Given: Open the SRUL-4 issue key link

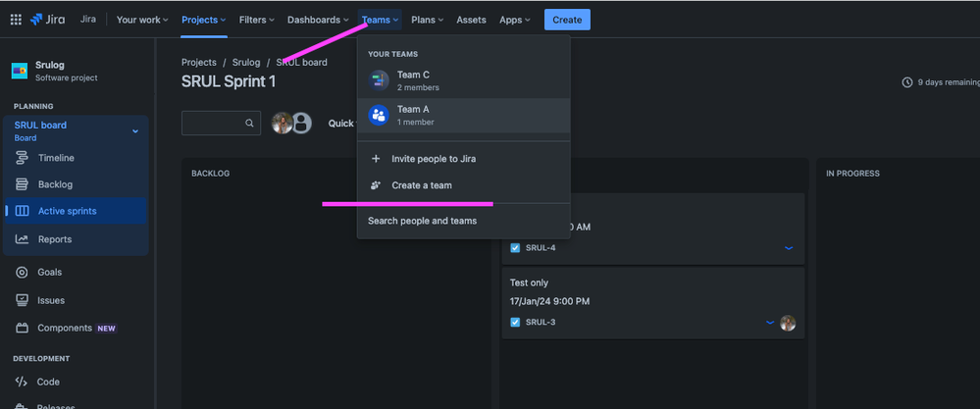Looking at the screenshot, I should [x=541, y=248].
